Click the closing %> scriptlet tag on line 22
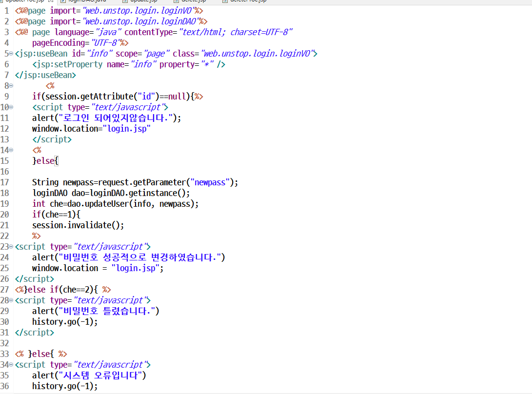 pos(36,236)
